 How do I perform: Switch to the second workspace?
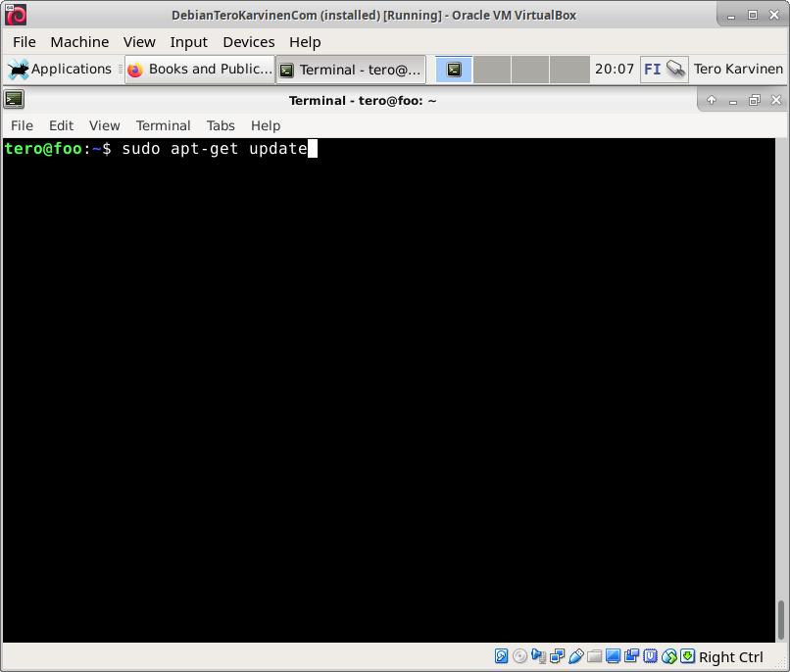tap(492, 70)
